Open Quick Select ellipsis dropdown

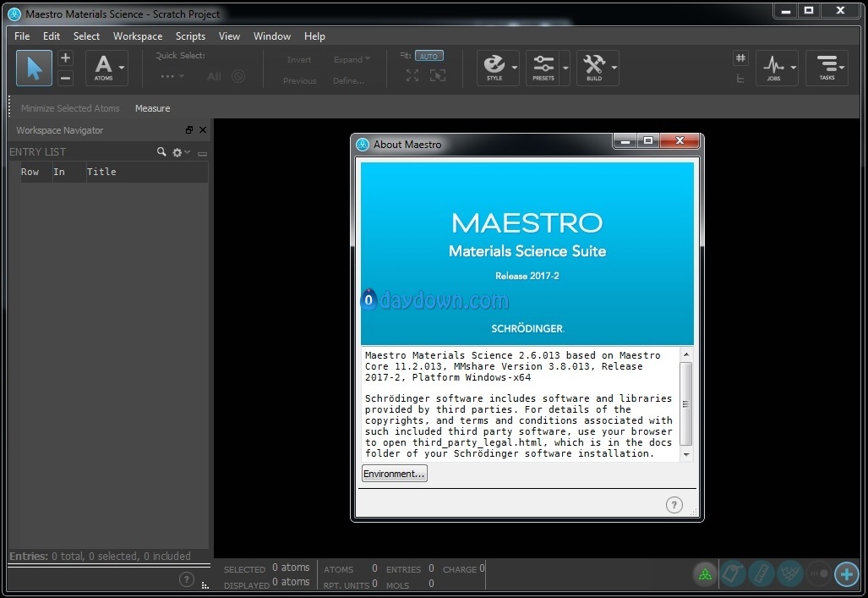click(172, 76)
